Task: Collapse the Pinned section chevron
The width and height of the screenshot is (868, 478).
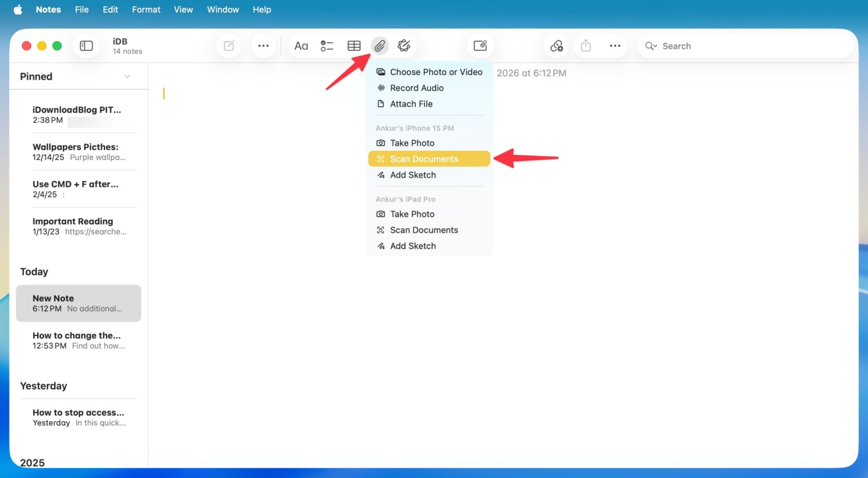Action: tap(128, 77)
